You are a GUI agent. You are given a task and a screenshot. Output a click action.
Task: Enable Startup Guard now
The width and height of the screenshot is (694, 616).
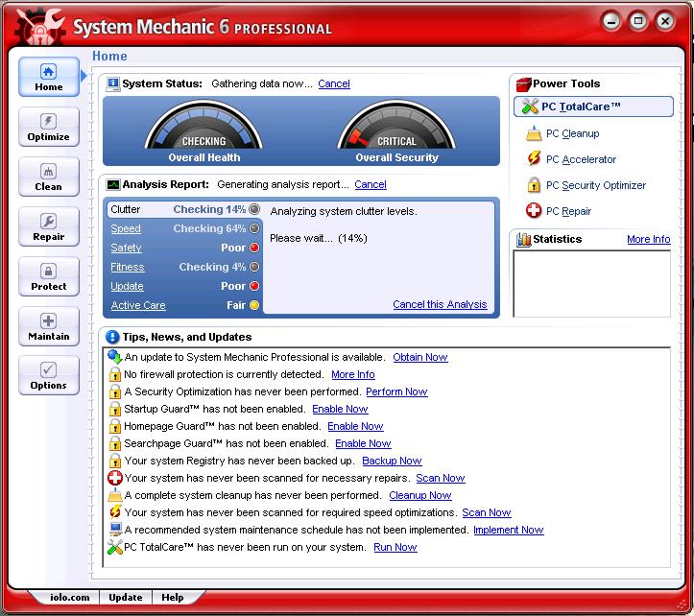click(341, 409)
